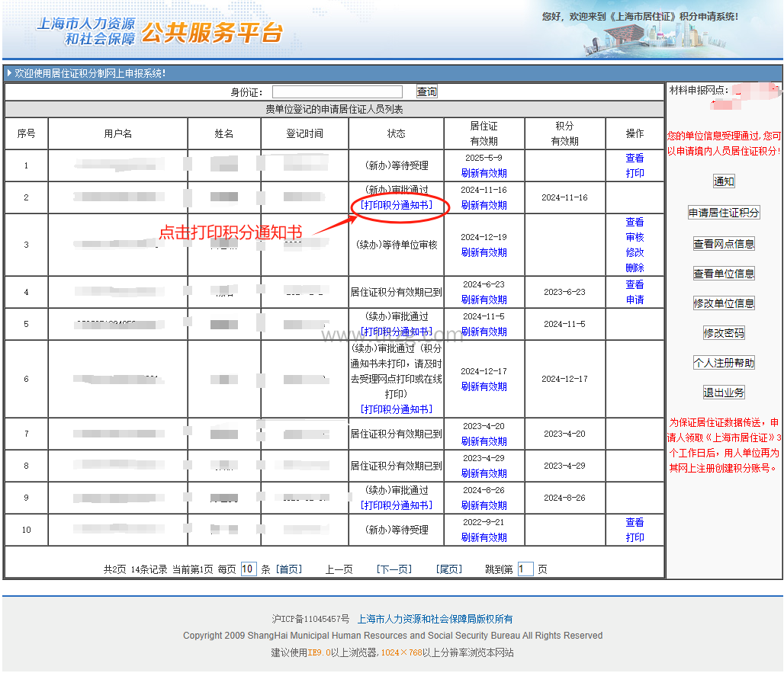Image resolution: width=784 pixels, height=673 pixels.
Task: Click 申请 link in row 4
Action: pos(635,300)
